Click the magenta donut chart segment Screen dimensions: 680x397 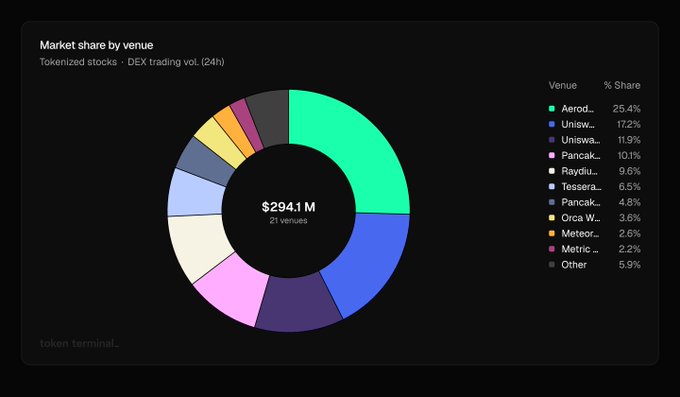(x=247, y=124)
